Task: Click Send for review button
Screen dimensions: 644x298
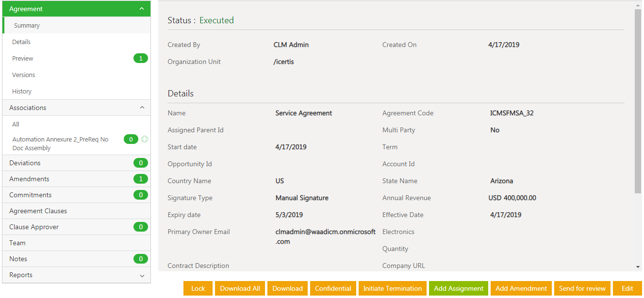Action: coord(582,288)
